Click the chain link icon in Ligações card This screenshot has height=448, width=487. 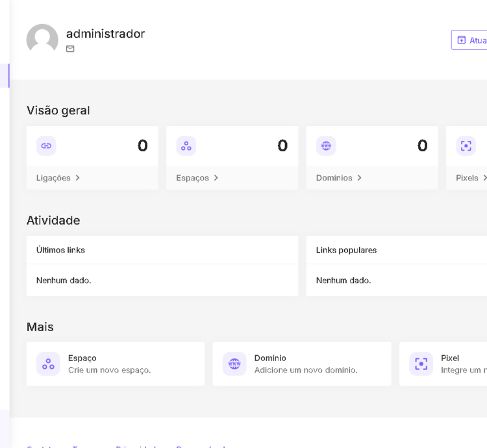click(x=46, y=146)
